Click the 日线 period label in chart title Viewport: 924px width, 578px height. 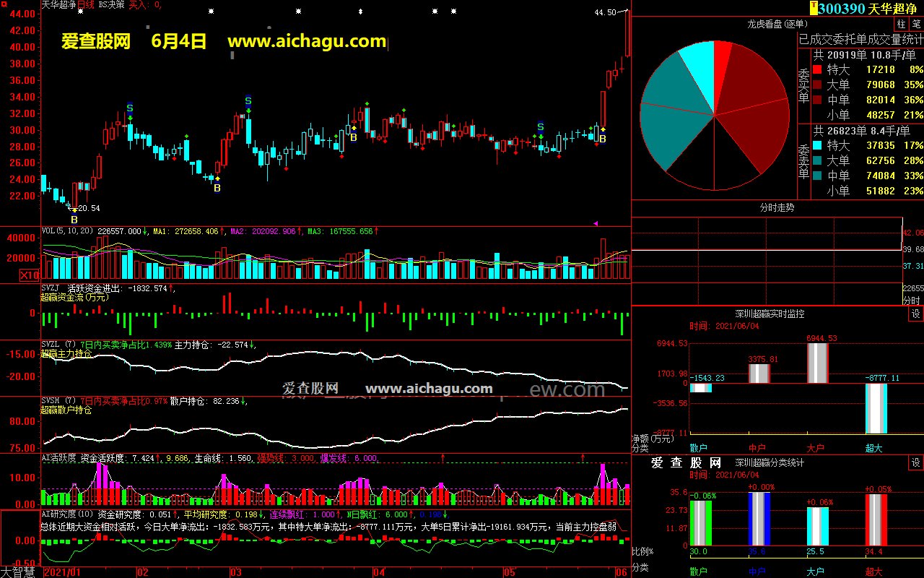coord(86,4)
